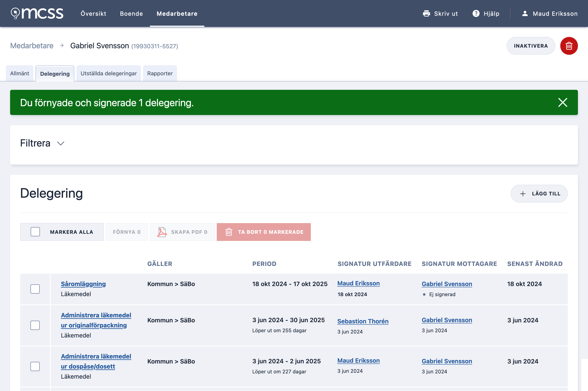Open the Översikt menu item
588x391 pixels.
click(93, 13)
